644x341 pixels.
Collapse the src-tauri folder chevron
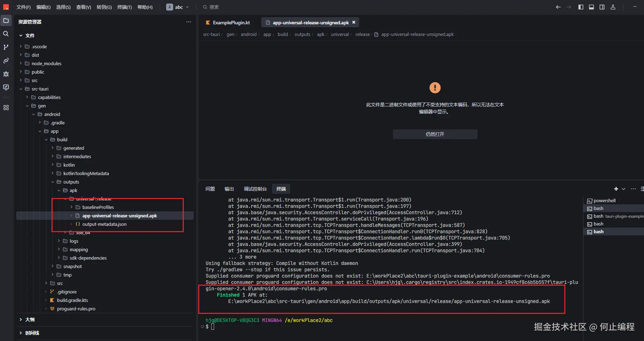pyautogui.click(x=21, y=89)
